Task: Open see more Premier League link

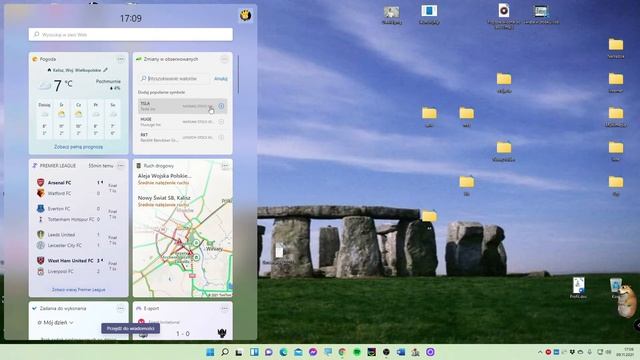Action: [78, 289]
